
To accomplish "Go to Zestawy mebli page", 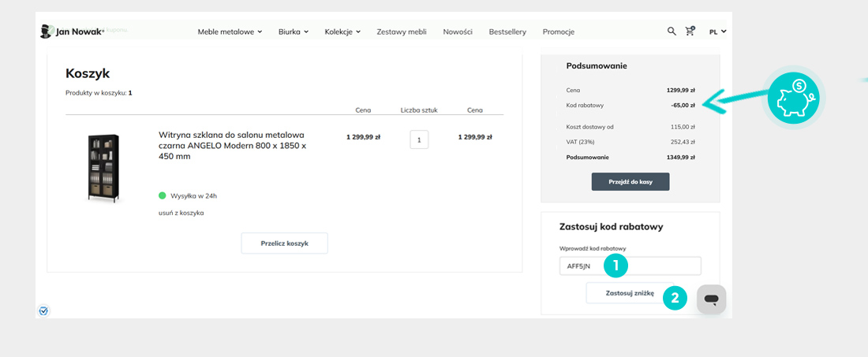I will click(402, 32).
